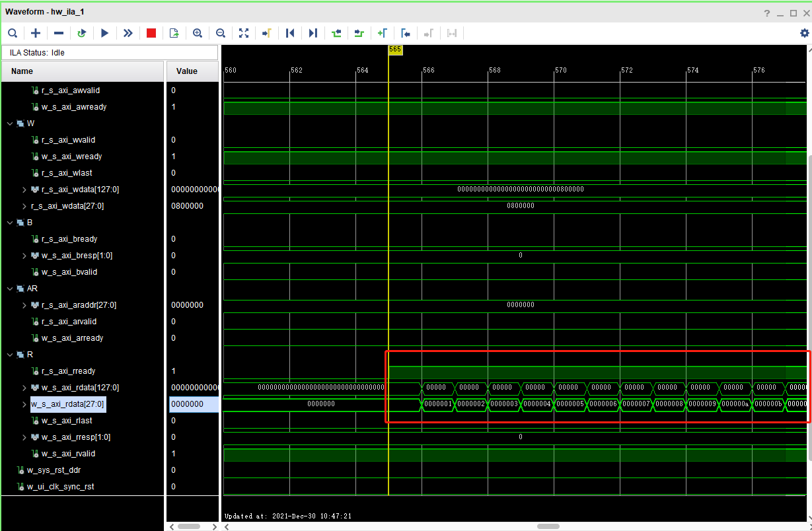This screenshot has width=812, height=531.
Task: Open waveform settings with the gear icon
Action: (805, 32)
